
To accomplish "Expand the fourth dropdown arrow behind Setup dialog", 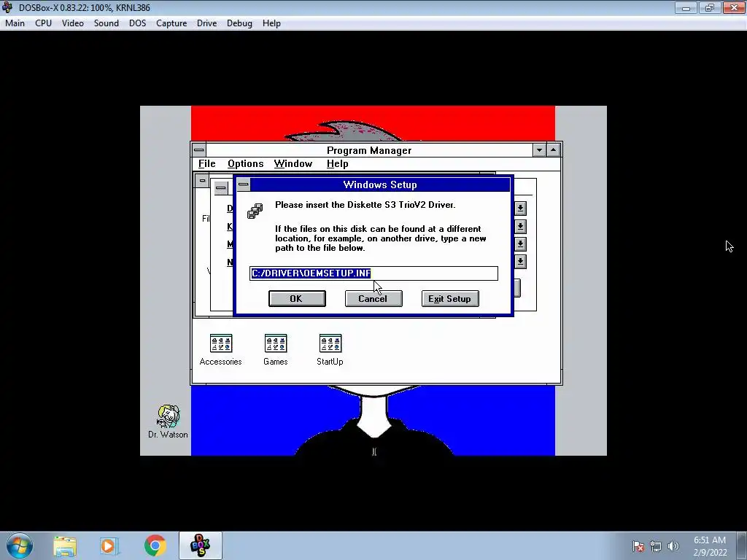I will click(520, 262).
